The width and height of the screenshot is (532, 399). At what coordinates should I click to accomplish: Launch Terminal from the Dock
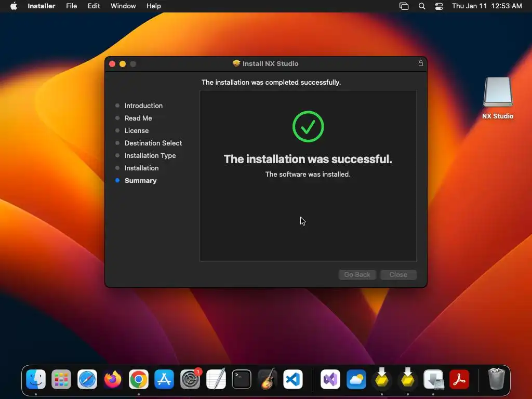pyautogui.click(x=242, y=379)
